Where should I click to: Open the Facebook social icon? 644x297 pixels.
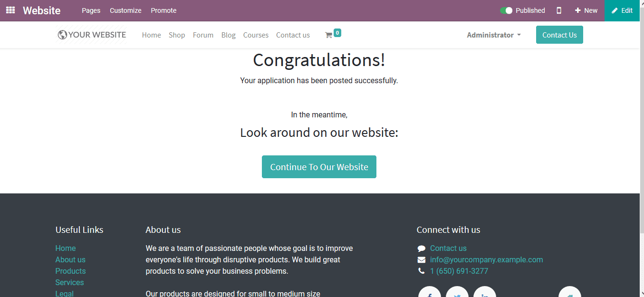click(x=429, y=292)
